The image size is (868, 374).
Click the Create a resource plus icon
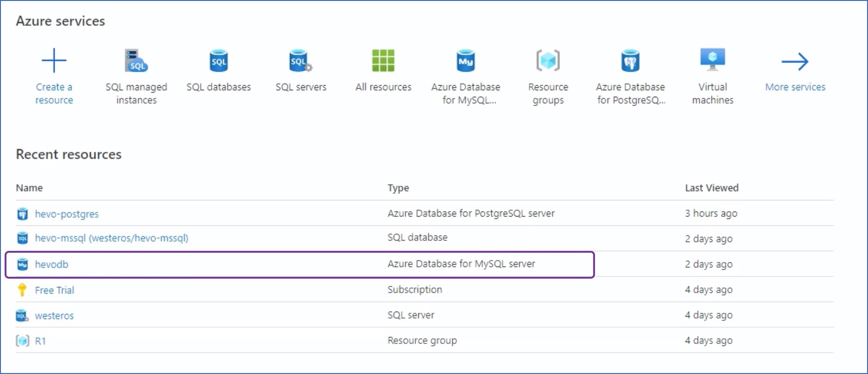pos(54,61)
